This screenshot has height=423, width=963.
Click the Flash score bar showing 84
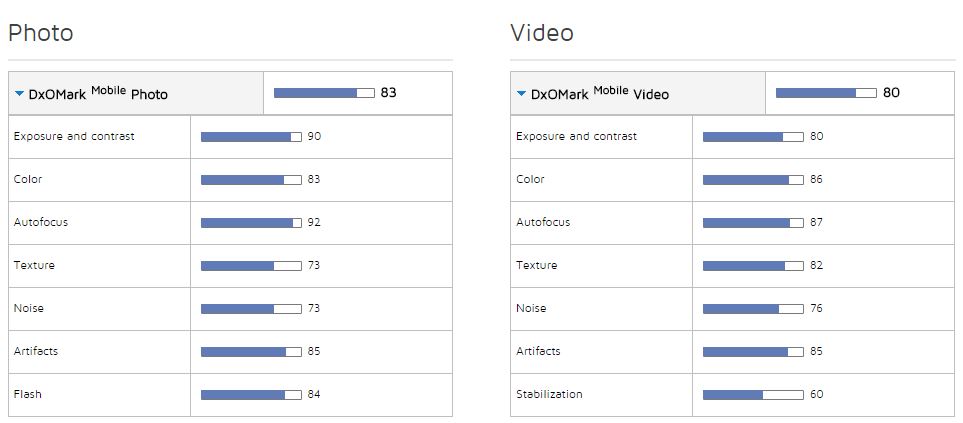tap(251, 395)
